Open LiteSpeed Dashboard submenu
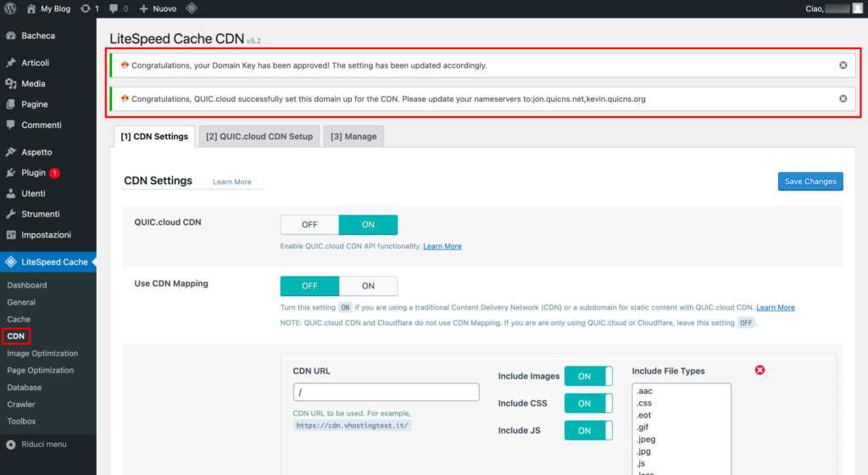The image size is (868, 475). pos(27,285)
